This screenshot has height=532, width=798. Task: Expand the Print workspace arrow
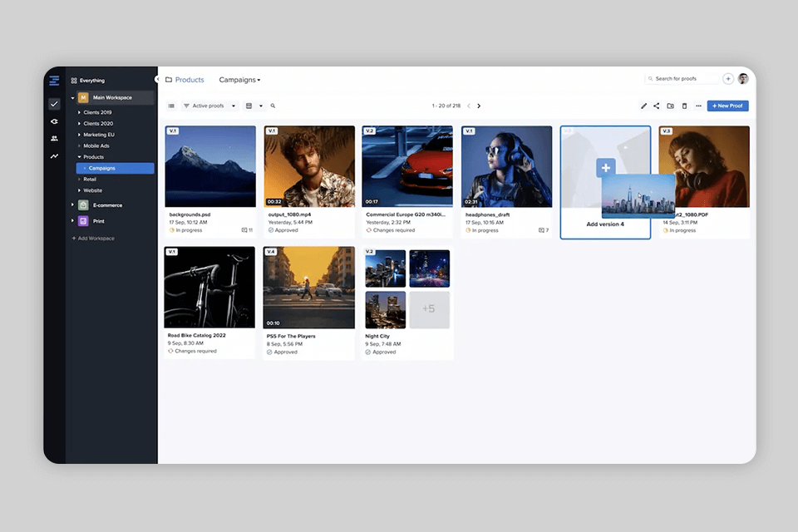tap(73, 221)
